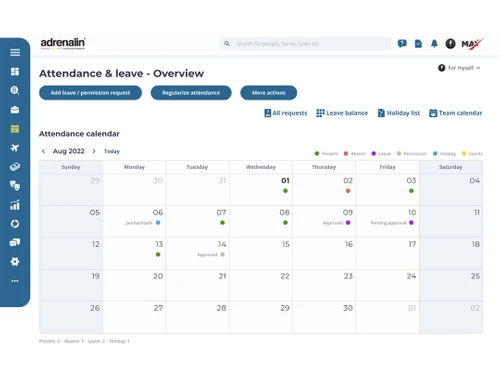Click the search globe icon in sidebar

tap(15, 90)
